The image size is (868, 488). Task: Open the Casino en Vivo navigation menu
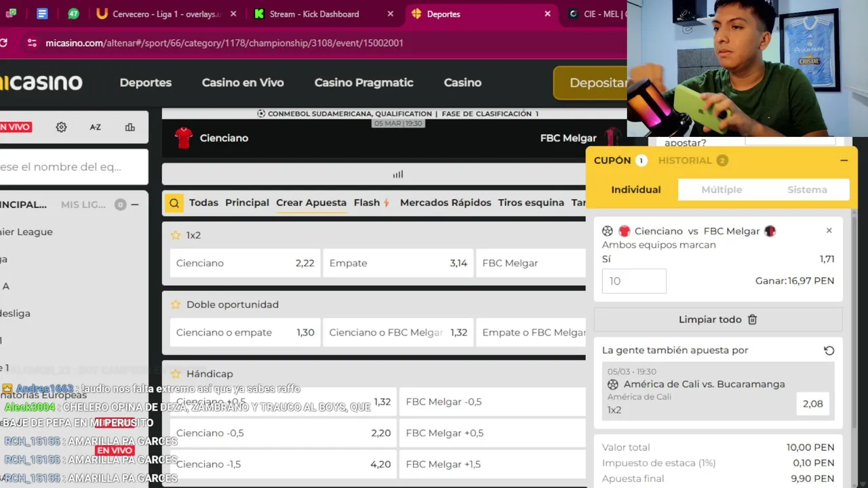pos(243,83)
